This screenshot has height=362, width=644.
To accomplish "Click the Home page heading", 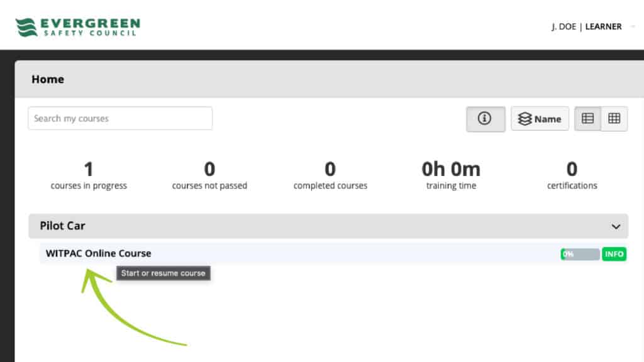I will click(x=48, y=79).
